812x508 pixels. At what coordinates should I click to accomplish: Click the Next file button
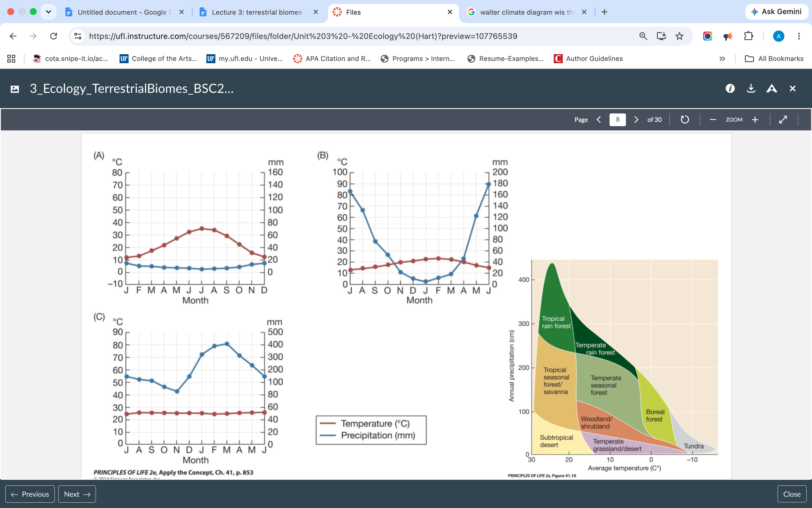[x=77, y=494]
